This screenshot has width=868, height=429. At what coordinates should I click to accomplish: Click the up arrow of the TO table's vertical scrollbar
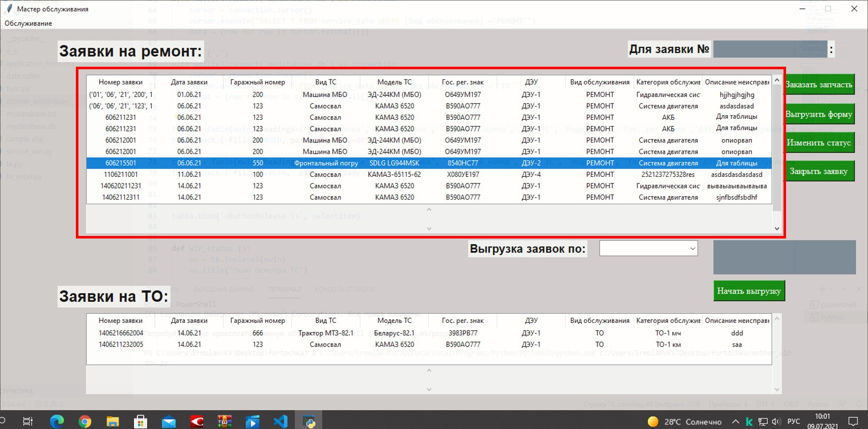[777, 318]
